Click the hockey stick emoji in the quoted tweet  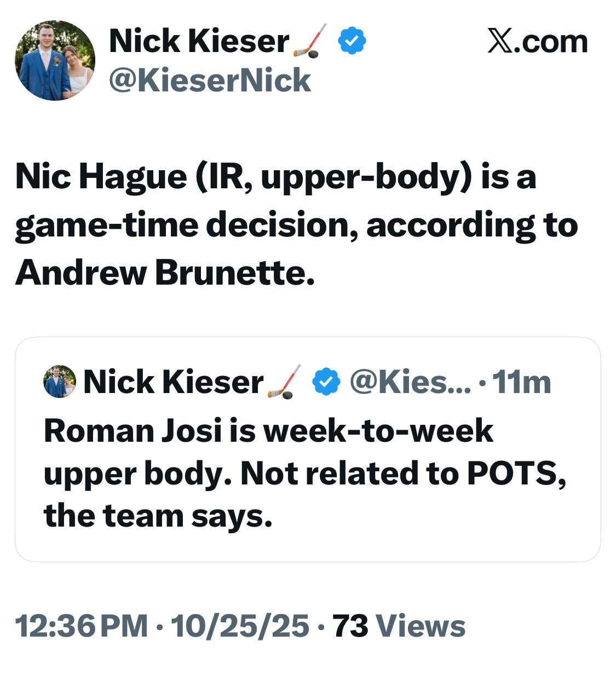pos(285,382)
